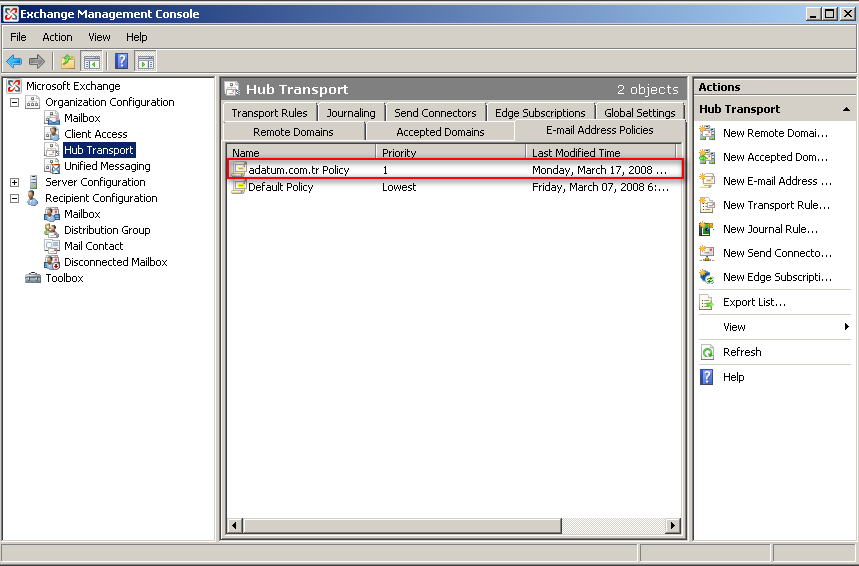Open the View menu in menu bar
This screenshot has width=859, height=566.
click(x=99, y=37)
